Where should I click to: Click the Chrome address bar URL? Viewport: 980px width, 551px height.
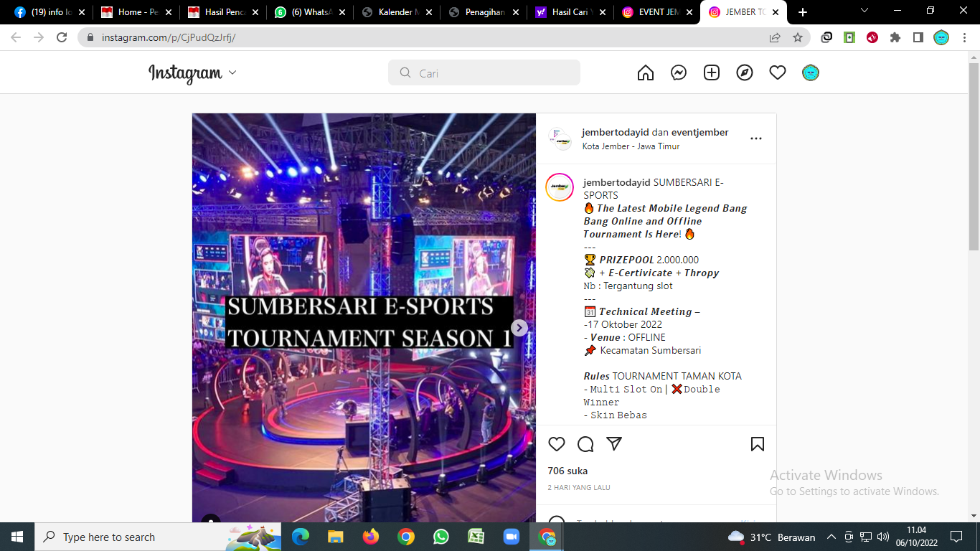(x=169, y=37)
